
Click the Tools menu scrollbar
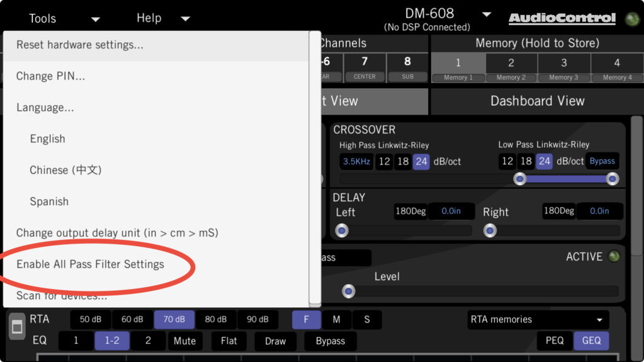315,169
